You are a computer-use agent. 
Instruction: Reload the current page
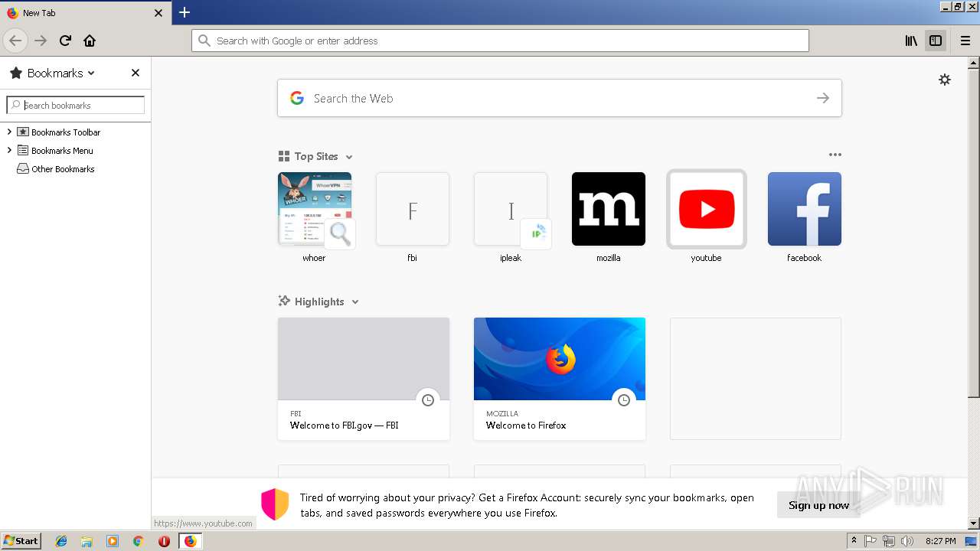click(65, 41)
